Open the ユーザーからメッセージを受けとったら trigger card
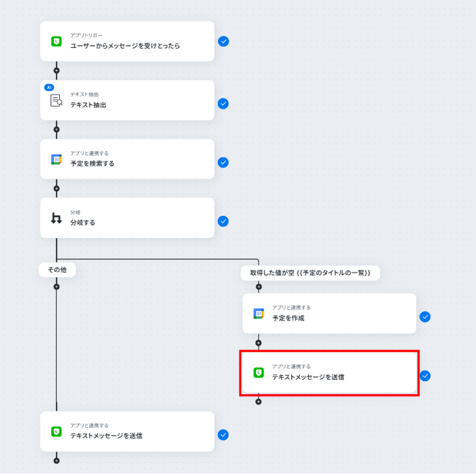The height and width of the screenshot is (475, 476). click(x=127, y=41)
